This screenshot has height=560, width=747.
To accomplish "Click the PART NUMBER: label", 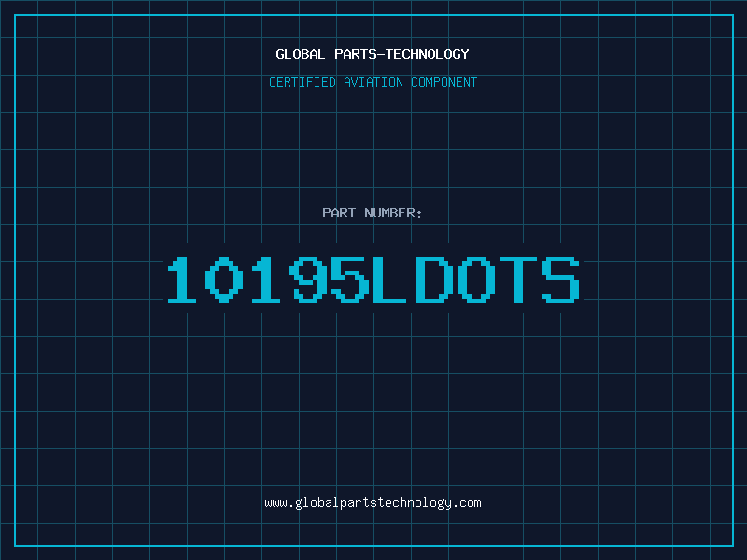I will 373,213.
